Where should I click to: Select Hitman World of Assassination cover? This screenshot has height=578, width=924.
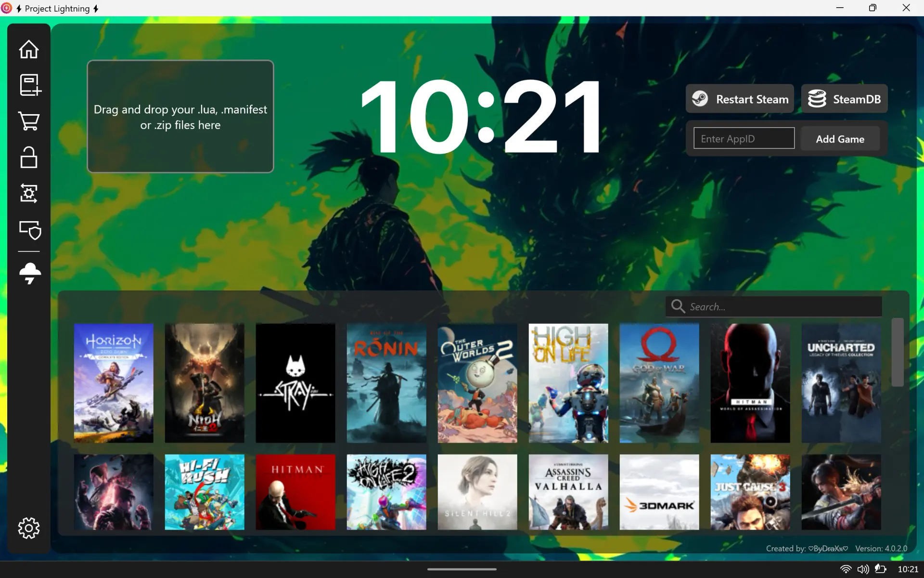(750, 383)
